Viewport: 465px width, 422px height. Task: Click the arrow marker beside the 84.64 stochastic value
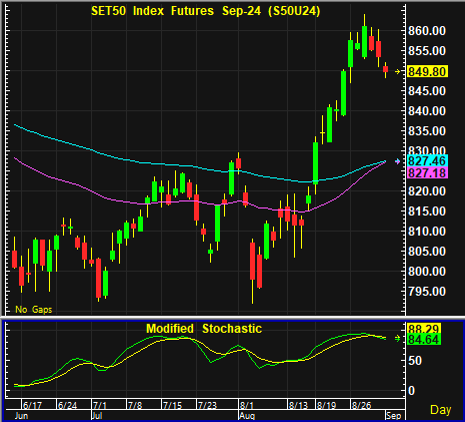(x=397, y=339)
